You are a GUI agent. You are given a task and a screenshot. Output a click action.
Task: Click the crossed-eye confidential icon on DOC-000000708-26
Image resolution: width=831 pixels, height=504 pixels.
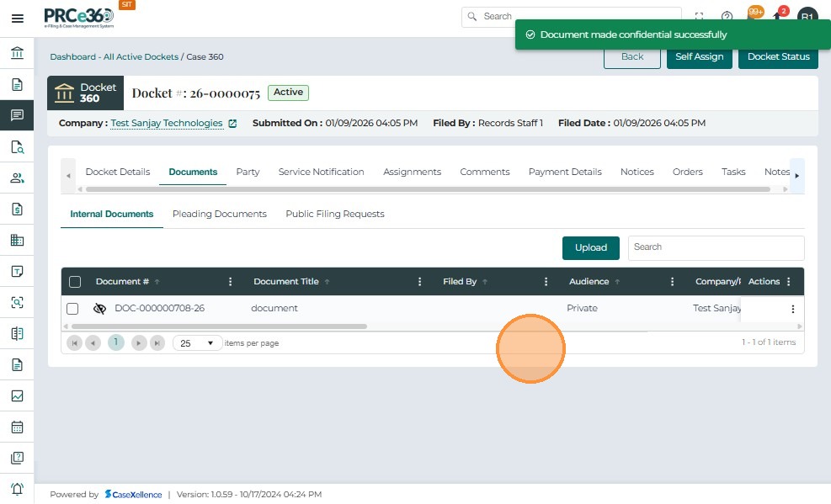pos(99,309)
